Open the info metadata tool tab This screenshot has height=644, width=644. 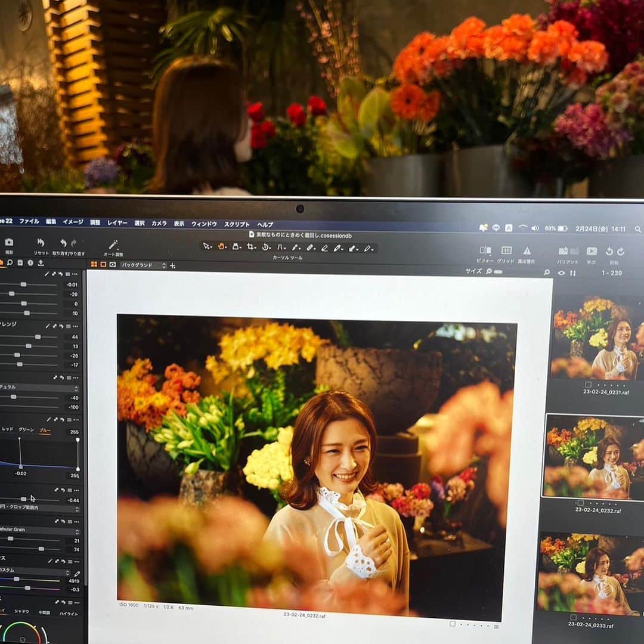(30, 263)
